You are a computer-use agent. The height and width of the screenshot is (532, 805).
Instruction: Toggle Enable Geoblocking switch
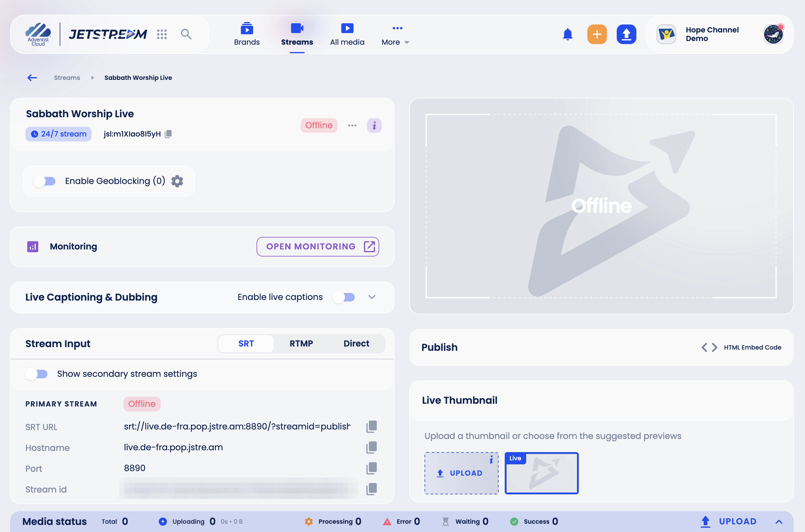44,181
